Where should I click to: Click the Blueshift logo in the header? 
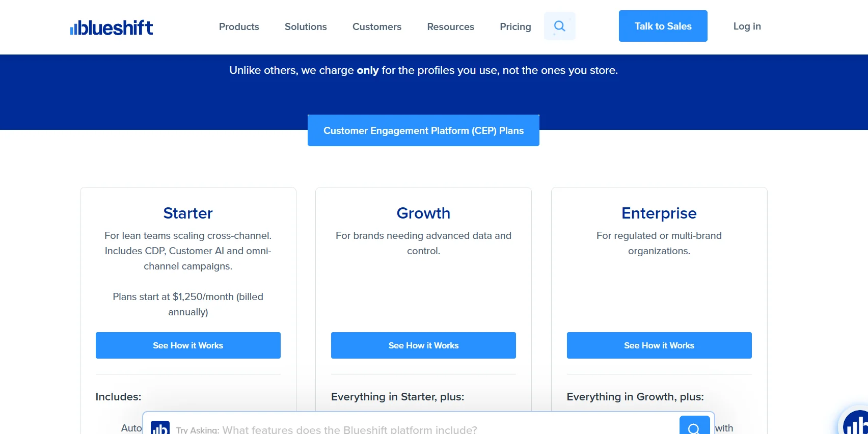[112, 28]
